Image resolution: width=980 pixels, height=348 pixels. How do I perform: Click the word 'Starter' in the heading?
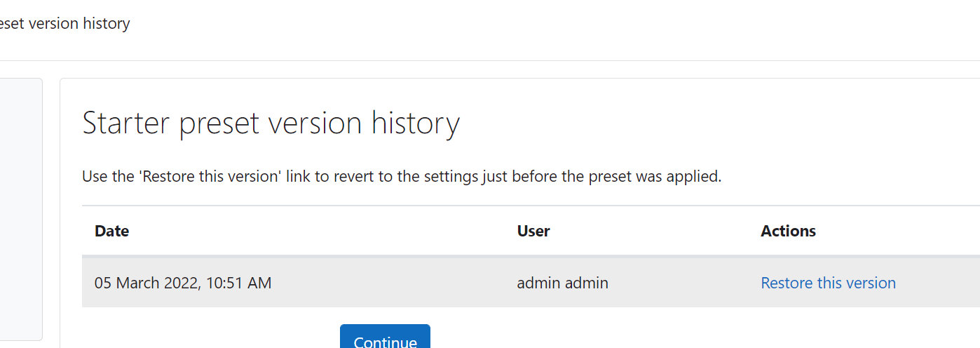pyautogui.click(x=127, y=123)
